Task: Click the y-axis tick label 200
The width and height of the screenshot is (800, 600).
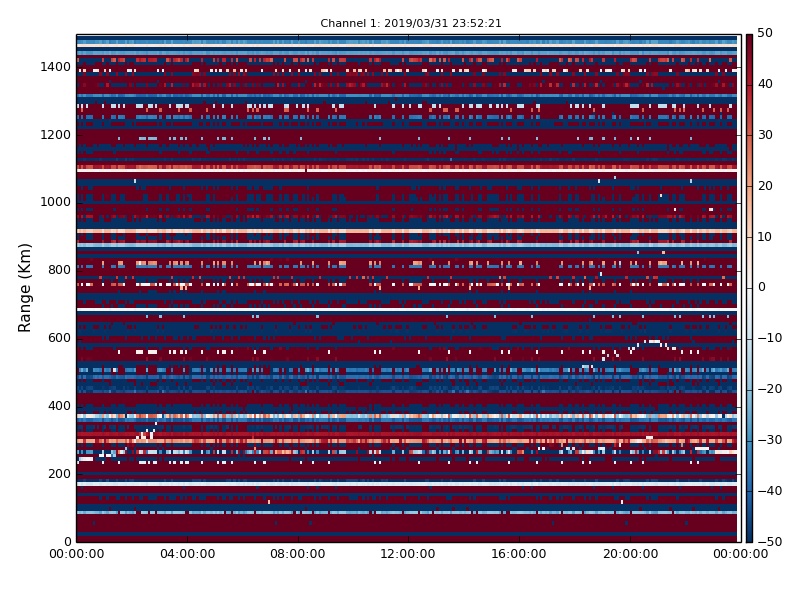Action: [x=59, y=473]
